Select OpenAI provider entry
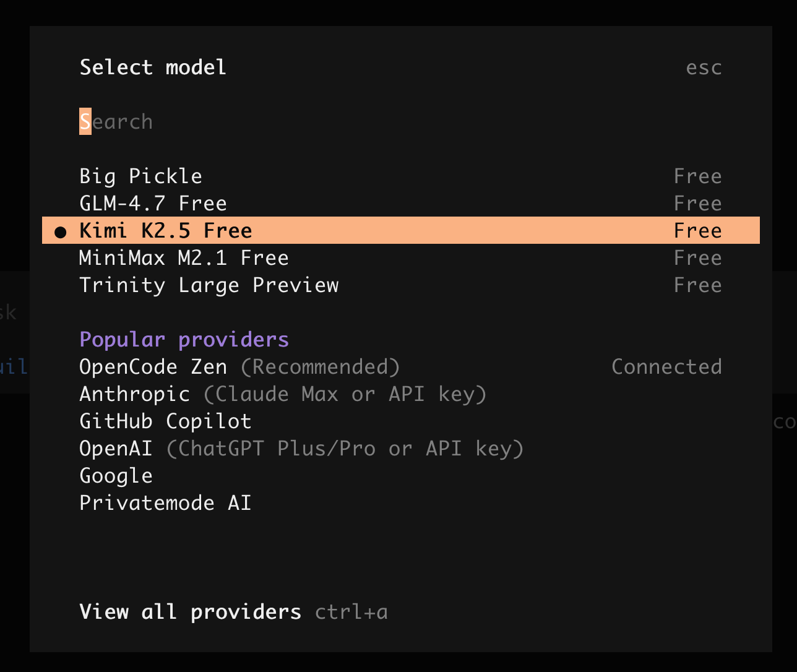Image resolution: width=797 pixels, height=672 pixels. (x=116, y=449)
